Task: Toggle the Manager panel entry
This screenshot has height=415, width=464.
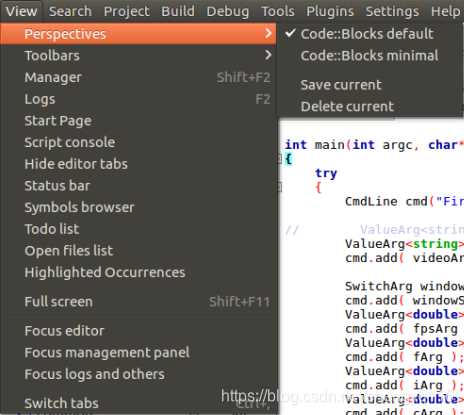Action: click(138, 77)
